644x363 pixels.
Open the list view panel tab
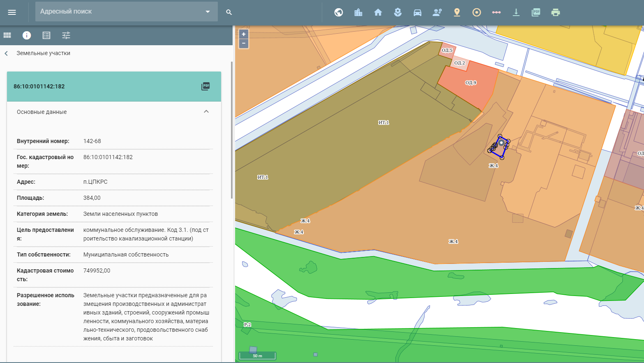point(46,35)
